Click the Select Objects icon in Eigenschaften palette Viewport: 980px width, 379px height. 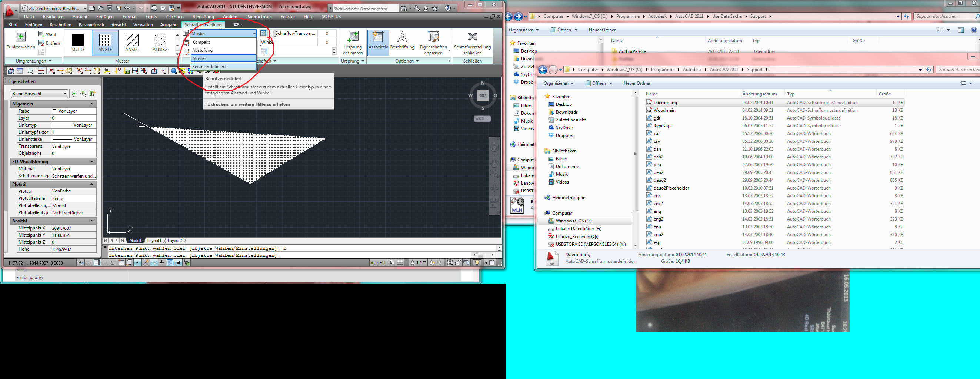(83, 94)
